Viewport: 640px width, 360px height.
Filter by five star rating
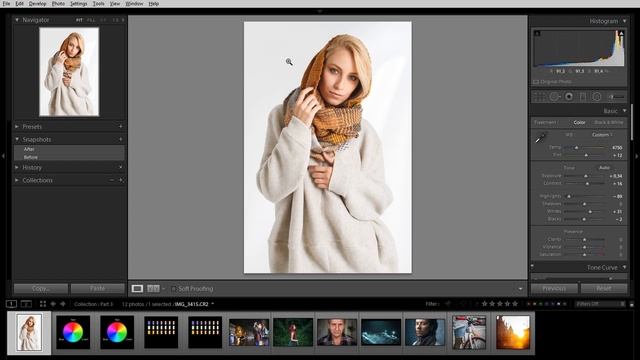515,304
